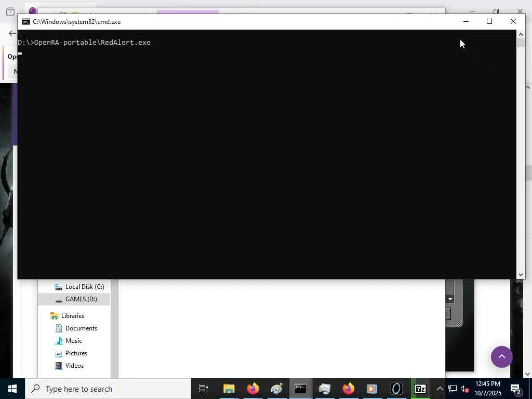
Task: Open Pictures library in Explorer sidebar
Action: (76, 353)
